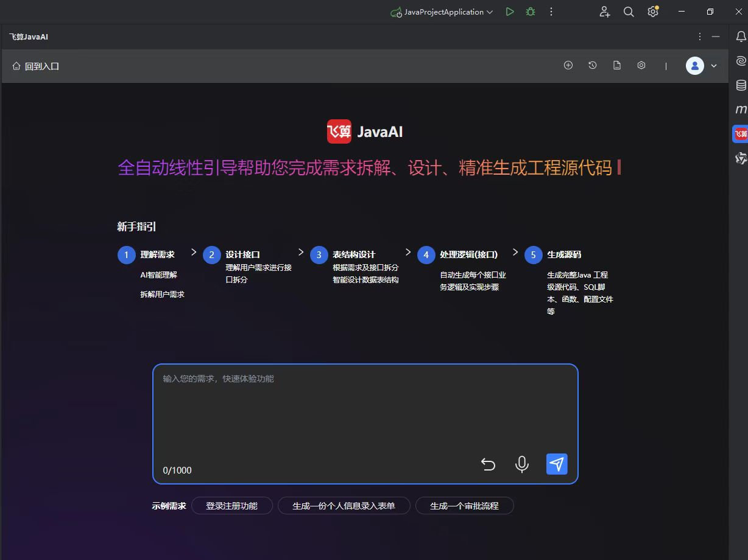This screenshot has height=560, width=748.
Task: Start debugging with the bug icon
Action: pos(531,12)
